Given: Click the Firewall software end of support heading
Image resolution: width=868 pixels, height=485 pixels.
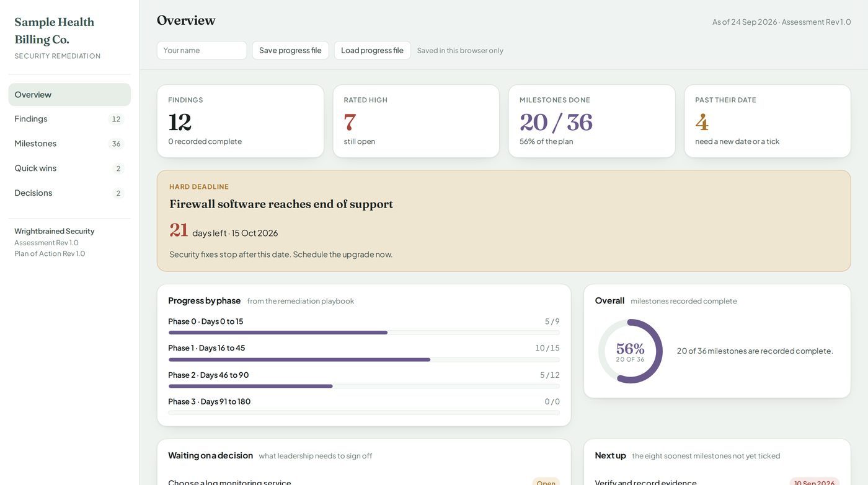Looking at the screenshot, I should [281, 204].
